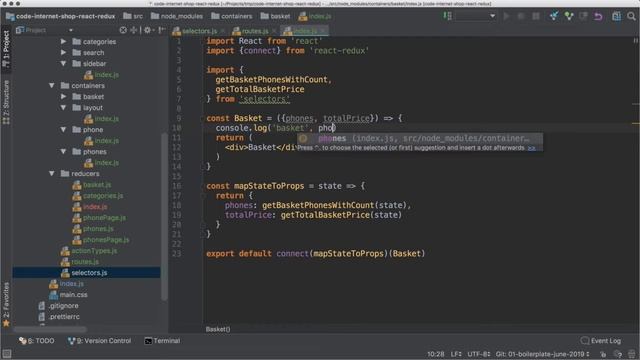Click the collapse-all icon in Project panel header

point(133,30)
